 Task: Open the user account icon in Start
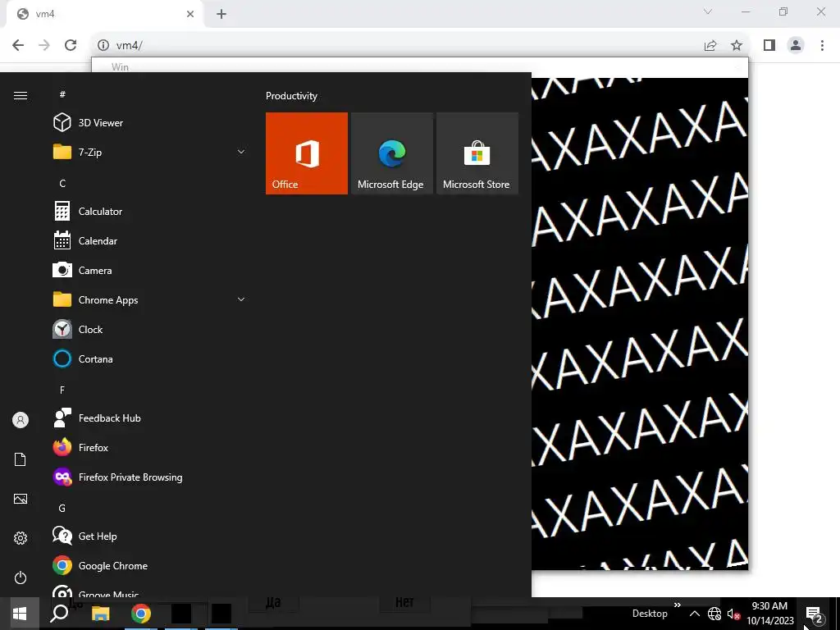(21, 420)
